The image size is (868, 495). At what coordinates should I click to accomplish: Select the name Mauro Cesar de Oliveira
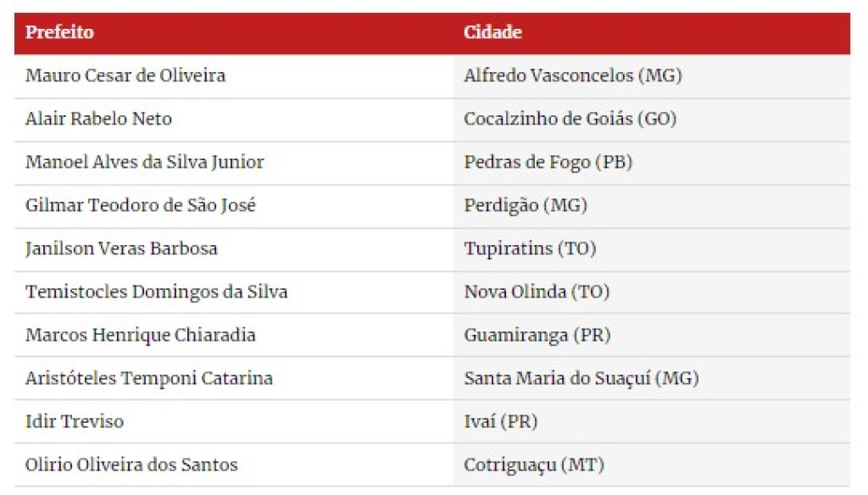(x=125, y=75)
